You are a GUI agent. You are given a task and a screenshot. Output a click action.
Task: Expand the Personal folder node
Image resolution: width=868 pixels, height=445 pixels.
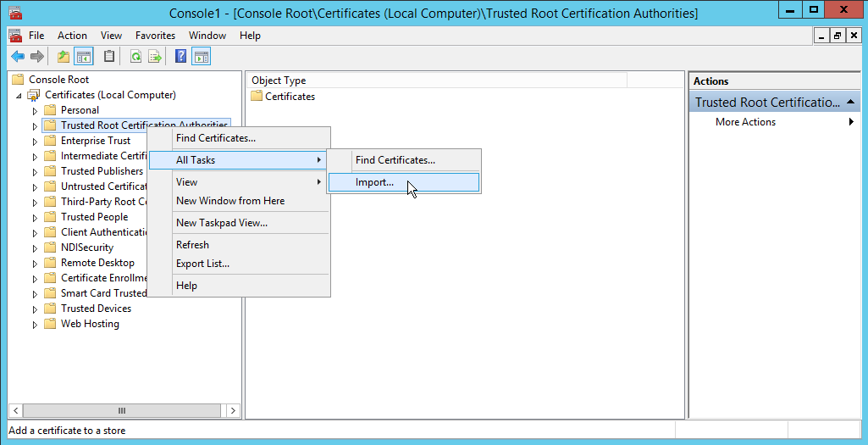35,110
